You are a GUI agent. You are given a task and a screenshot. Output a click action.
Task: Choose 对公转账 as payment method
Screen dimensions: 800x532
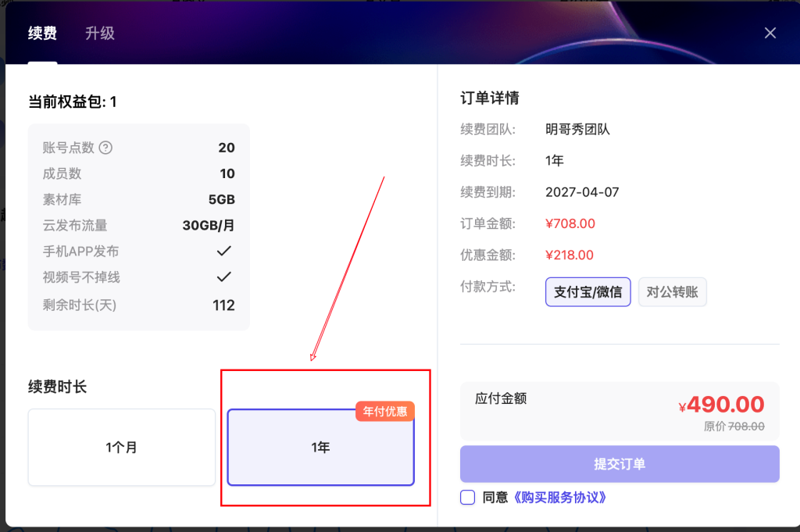(673, 292)
